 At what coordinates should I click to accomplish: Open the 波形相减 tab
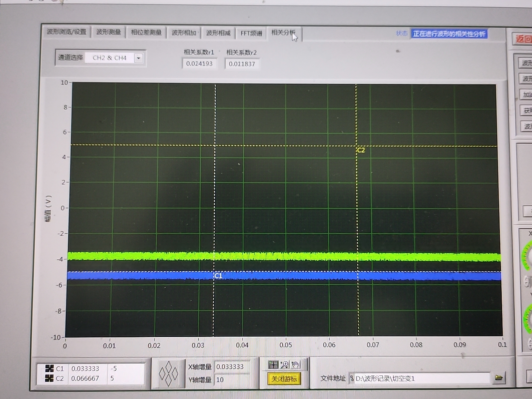click(218, 33)
